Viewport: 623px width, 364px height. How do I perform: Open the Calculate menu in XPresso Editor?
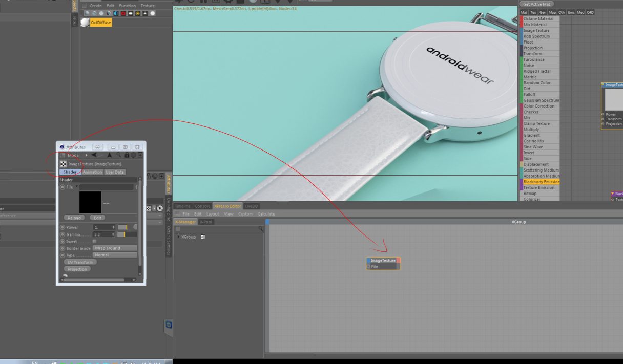tap(266, 214)
